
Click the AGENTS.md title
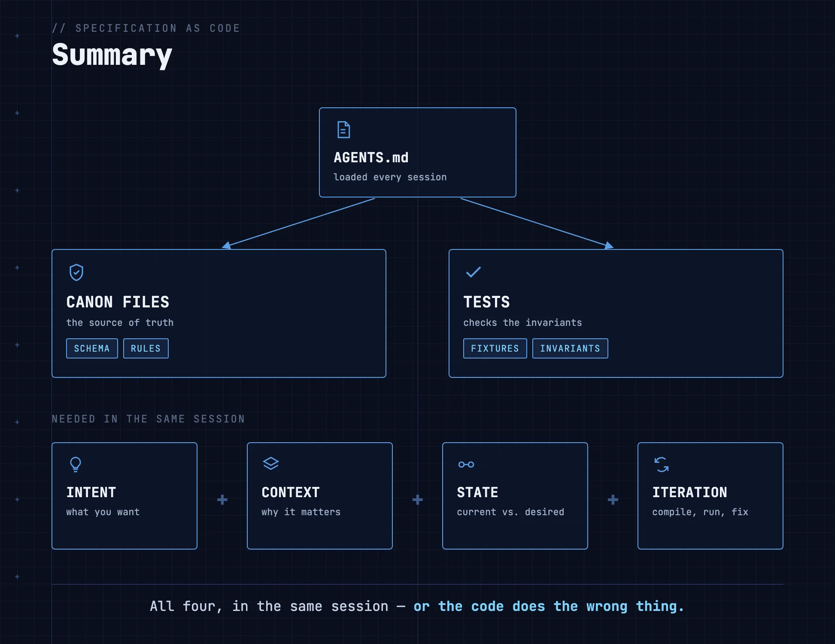[x=371, y=158]
